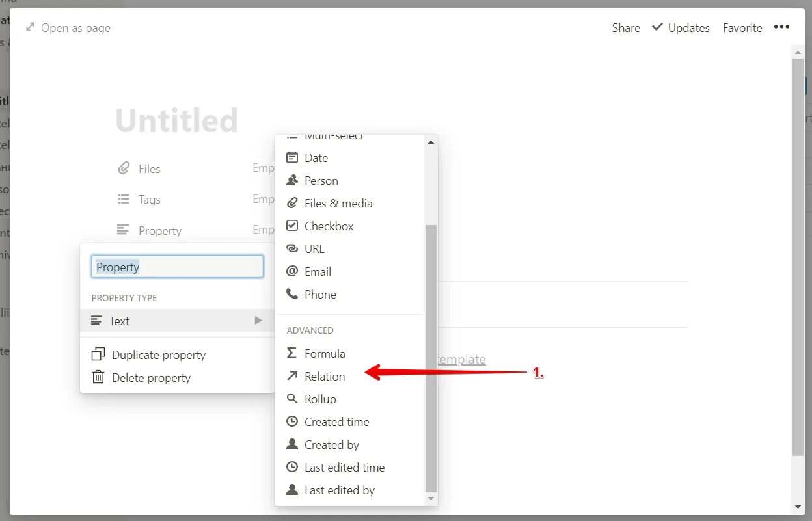Viewport: 812px width, 521px height.
Task: Click the Updates label
Action: 688,27
